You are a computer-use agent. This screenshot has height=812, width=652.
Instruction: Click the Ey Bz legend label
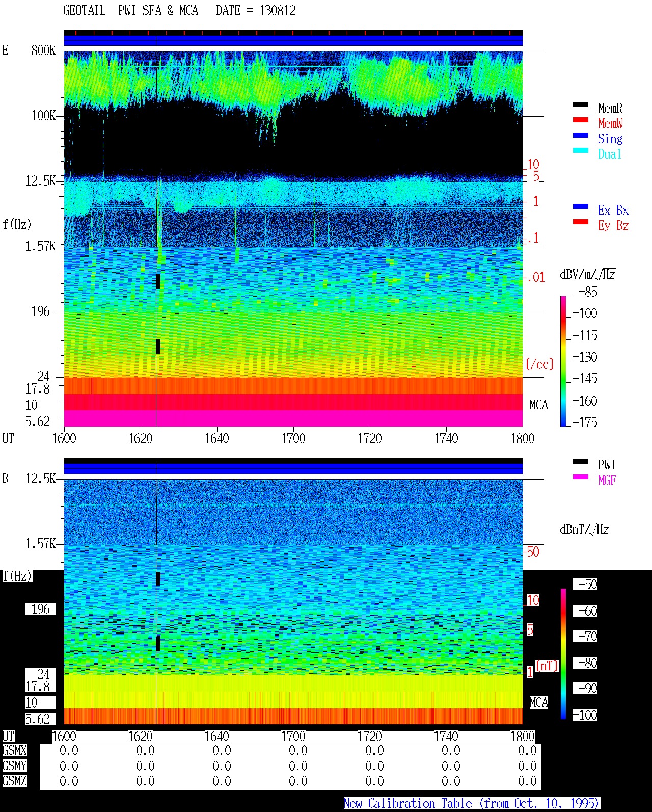pos(613,225)
